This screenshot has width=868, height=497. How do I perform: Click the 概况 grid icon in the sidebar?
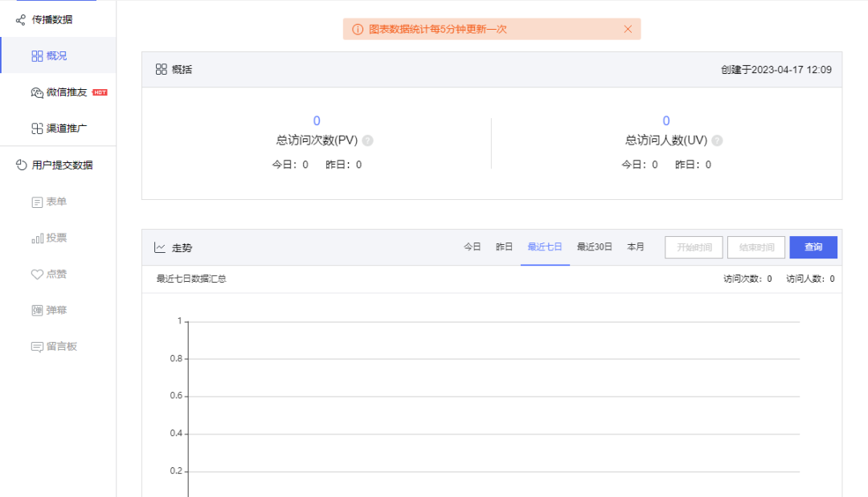(37, 56)
